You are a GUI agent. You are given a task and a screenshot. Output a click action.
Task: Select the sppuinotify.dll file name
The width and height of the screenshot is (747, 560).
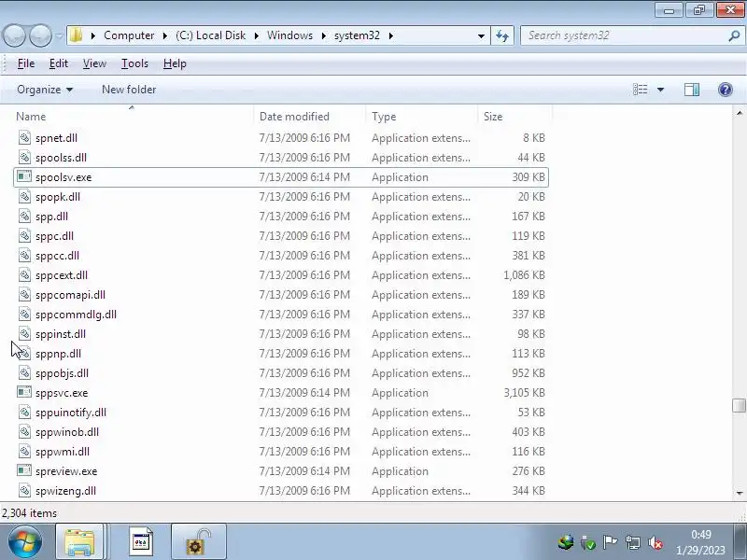click(71, 413)
